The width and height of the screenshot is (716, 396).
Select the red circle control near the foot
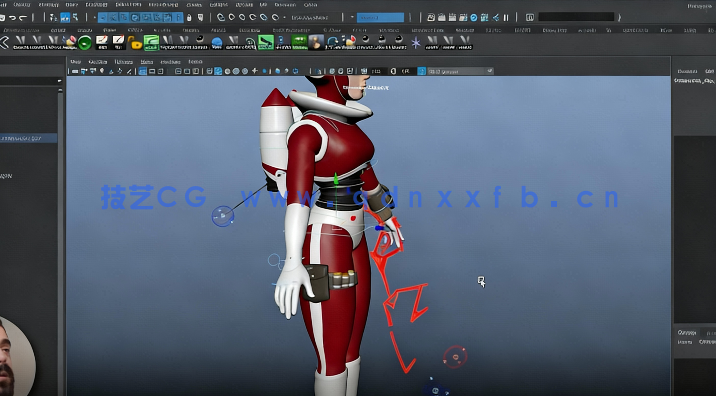click(455, 356)
